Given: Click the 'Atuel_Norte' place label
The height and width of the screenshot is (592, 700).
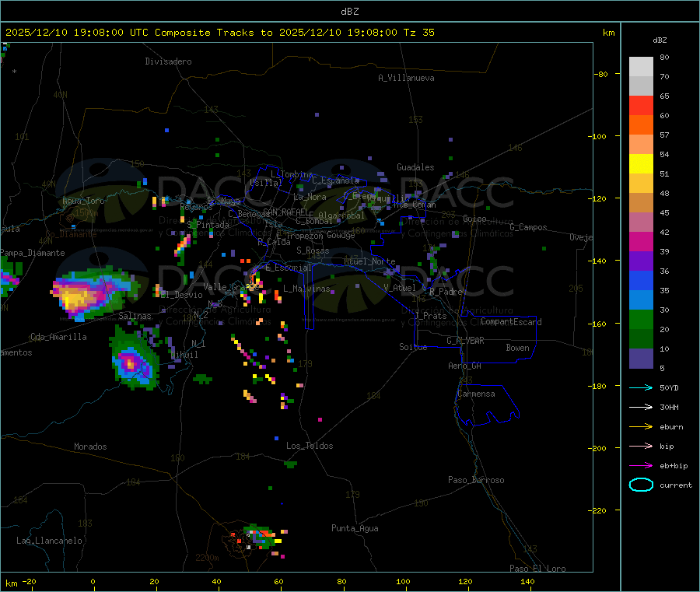Looking at the screenshot, I should [369, 261].
